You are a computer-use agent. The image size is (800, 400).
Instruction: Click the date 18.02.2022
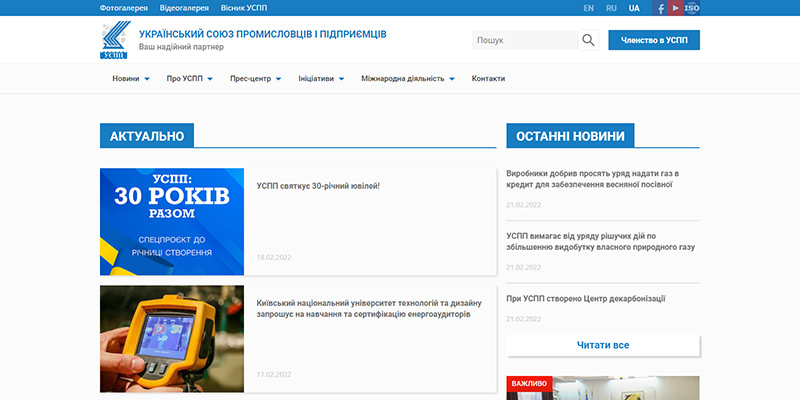click(x=274, y=257)
